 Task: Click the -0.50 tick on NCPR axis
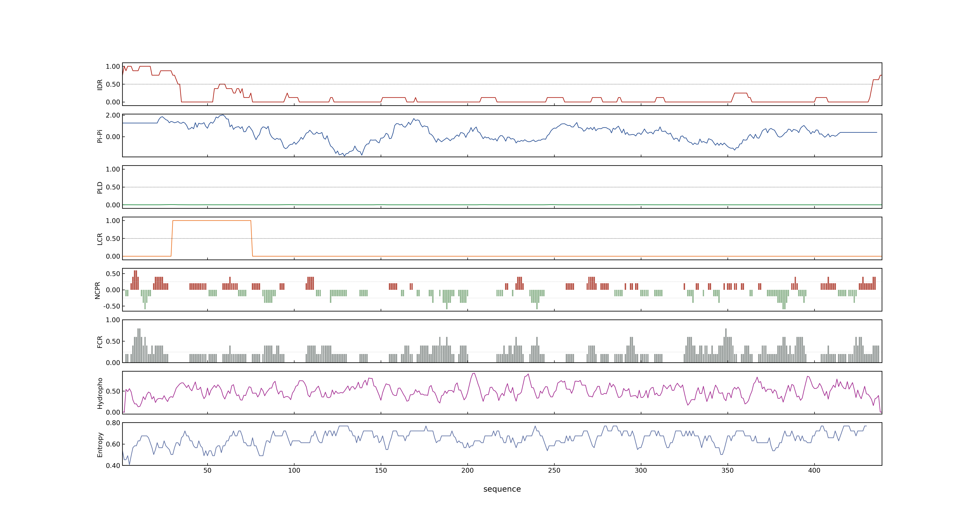111,306
